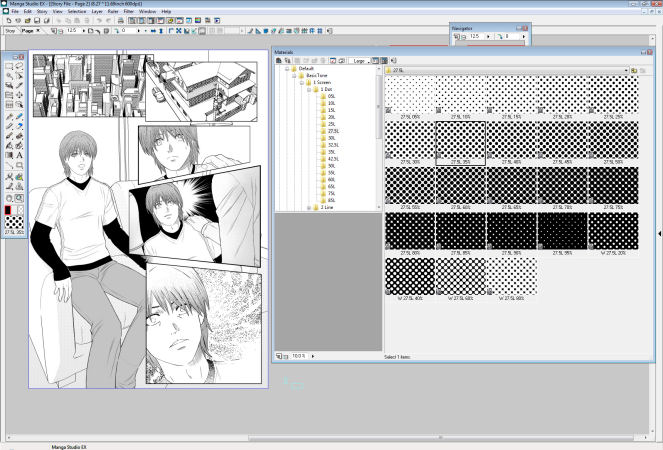Screen dimensions: 663x450
Task: Select the Move Layer tool
Action: [x=19, y=95]
